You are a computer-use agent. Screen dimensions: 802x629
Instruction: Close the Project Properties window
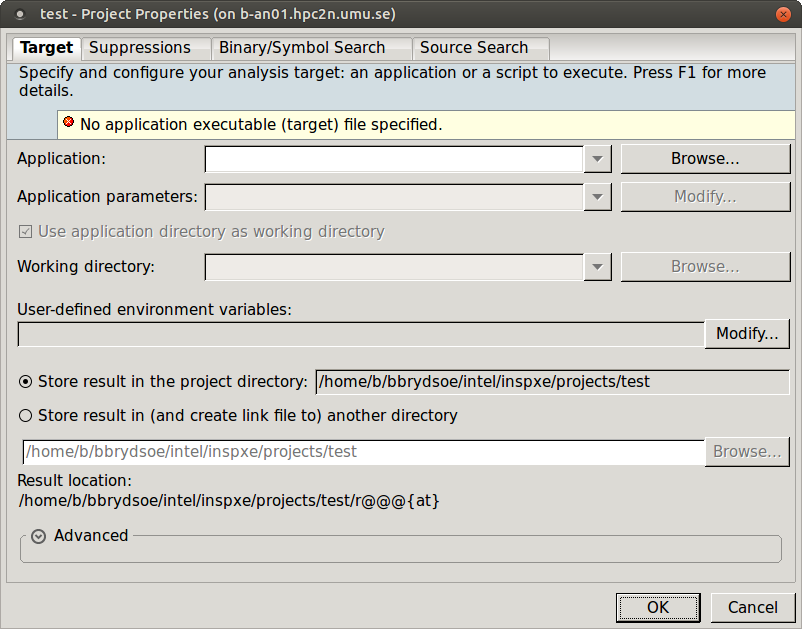coord(782,14)
